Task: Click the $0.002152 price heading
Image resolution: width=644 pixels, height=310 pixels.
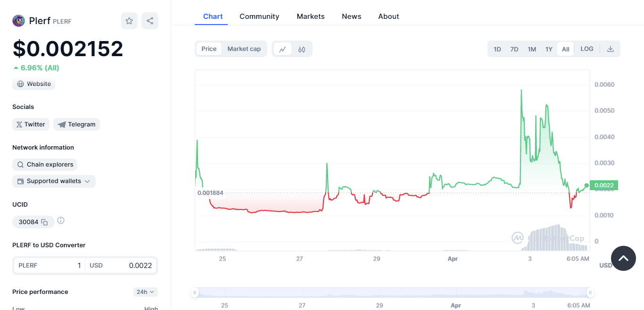Action: coord(68,49)
